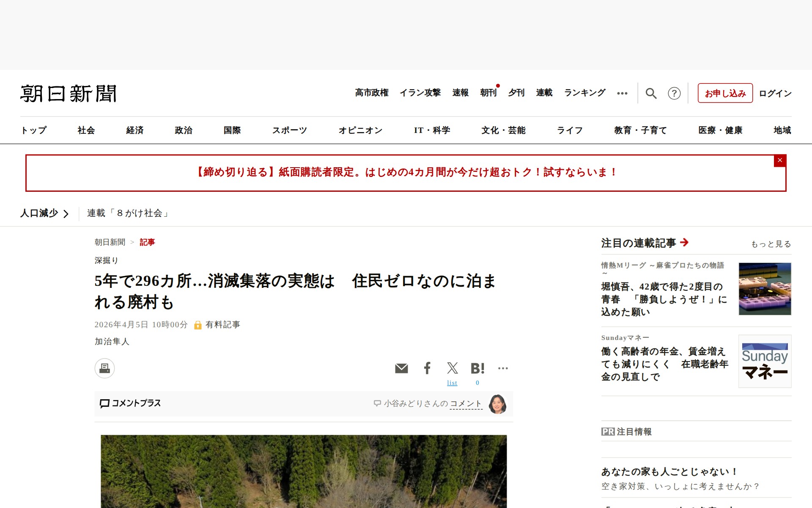The width and height of the screenshot is (812, 508).
Task: Click the ログイン link
Action: tap(775, 93)
